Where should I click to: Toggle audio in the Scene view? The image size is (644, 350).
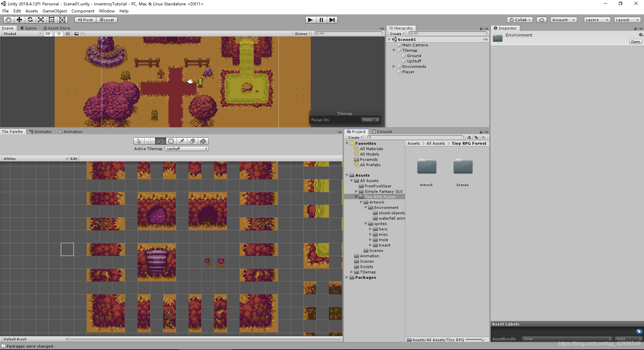pos(67,34)
